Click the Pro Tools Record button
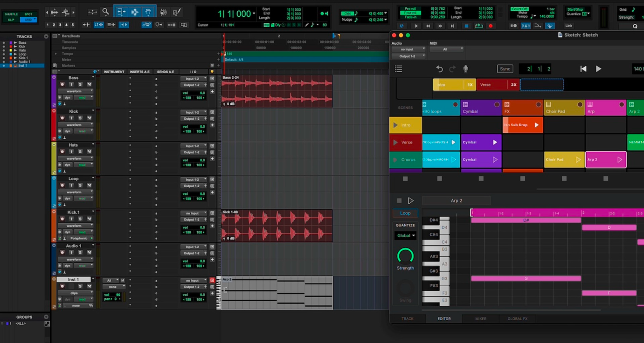644x343 pixels. pyautogui.click(x=491, y=26)
